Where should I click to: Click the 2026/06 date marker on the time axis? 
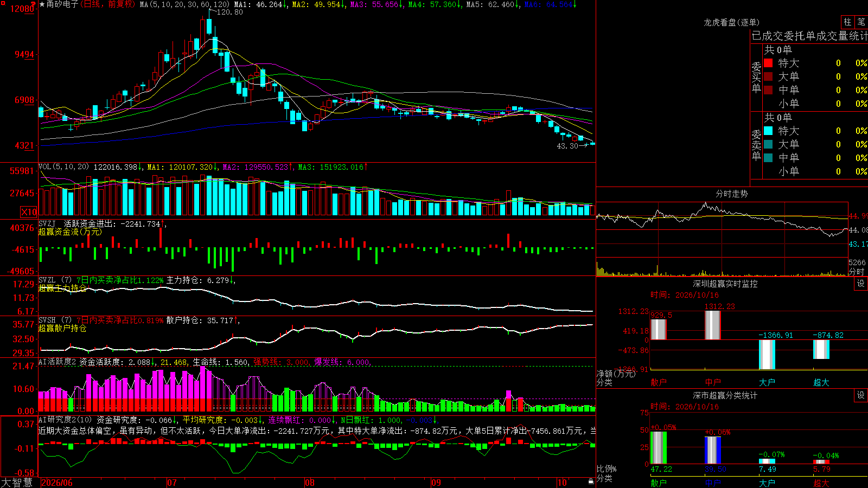pyautogui.click(x=57, y=483)
